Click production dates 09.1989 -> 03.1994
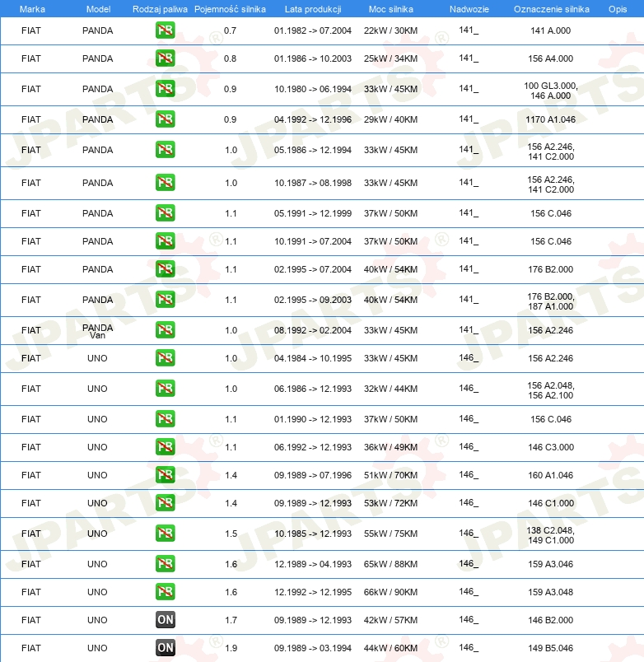The image size is (644, 662). (x=313, y=648)
